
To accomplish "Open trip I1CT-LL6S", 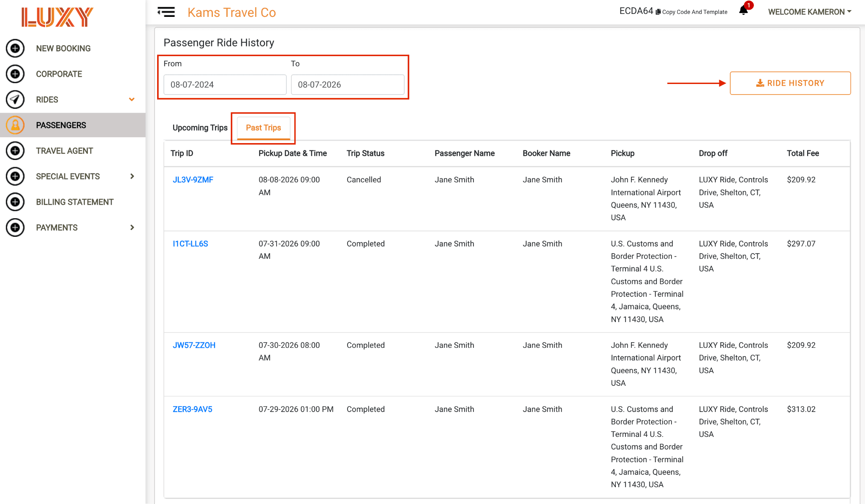I will click(190, 244).
